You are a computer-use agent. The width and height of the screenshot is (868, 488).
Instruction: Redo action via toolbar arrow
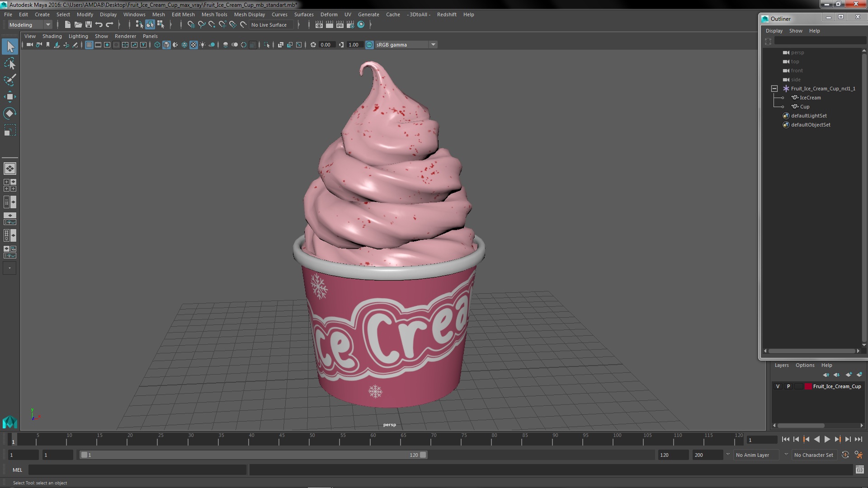pos(109,25)
